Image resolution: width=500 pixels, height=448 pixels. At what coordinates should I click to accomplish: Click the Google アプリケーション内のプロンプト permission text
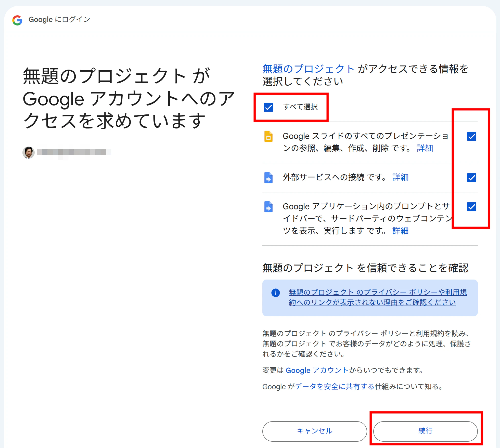pyautogui.click(x=368, y=218)
